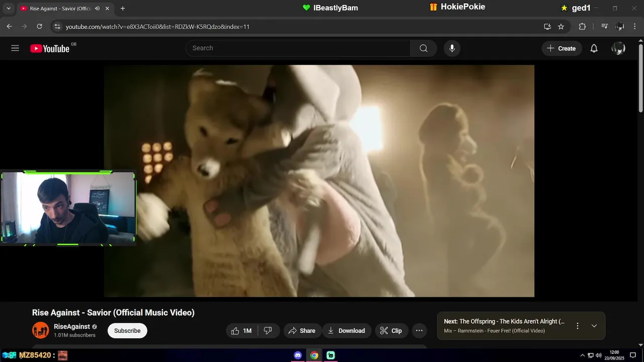The width and height of the screenshot is (644, 362).
Task: Click the magnifier search button
Action: pos(424,48)
